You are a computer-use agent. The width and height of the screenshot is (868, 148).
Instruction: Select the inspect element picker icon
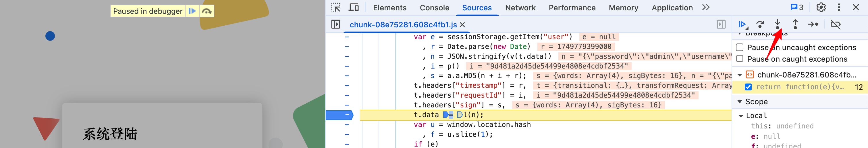click(x=335, y=7)
